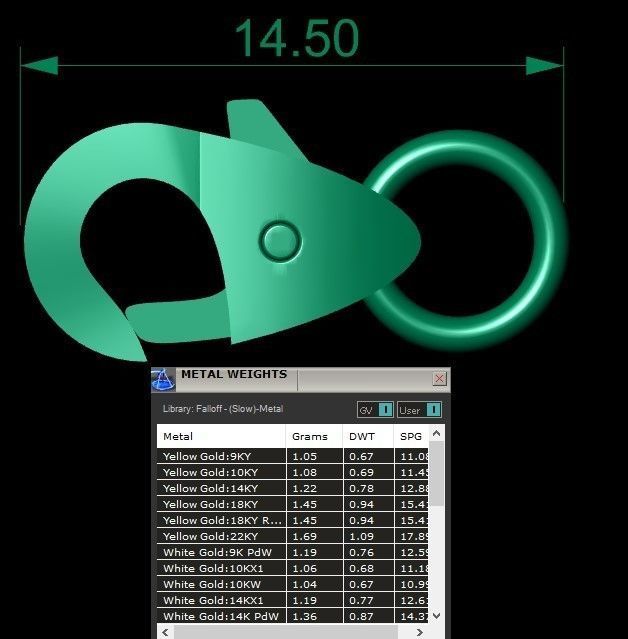Viewport: 628px width, 639px height.
Task: Click the horizontal scrollbar thumb
Action: [286, 632]
